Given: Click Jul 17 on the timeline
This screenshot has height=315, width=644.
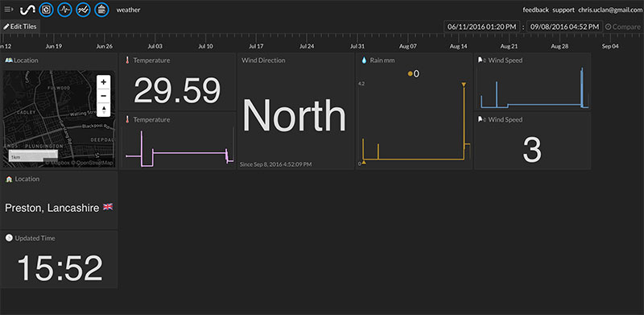Looking at the screenshot, I should [256, 47].
